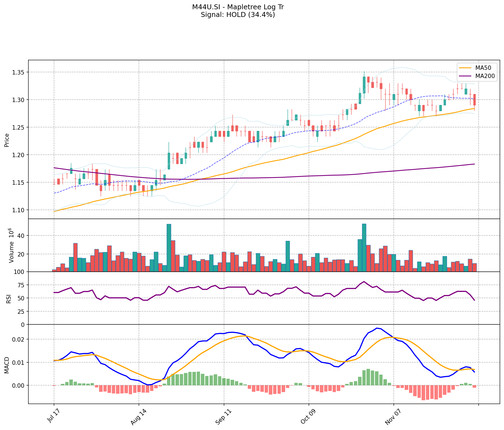Click the 40 tick on Volume axis
The height and width of the screenshot is (430, 504).
(x=22, y=236)
